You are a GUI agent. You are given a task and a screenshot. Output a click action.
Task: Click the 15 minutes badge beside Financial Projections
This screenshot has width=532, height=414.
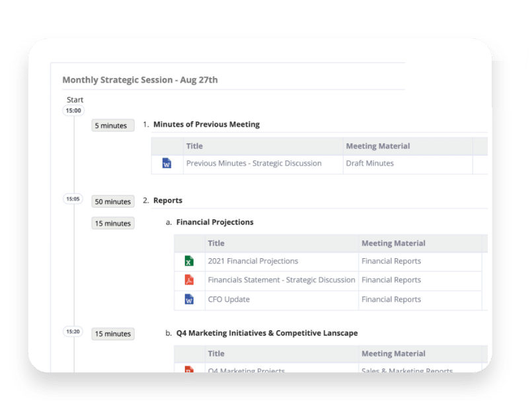113,223
